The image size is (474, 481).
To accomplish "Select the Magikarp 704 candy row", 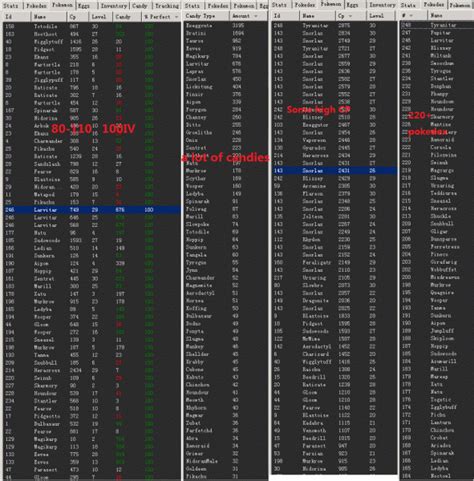I will click(226, 56).
